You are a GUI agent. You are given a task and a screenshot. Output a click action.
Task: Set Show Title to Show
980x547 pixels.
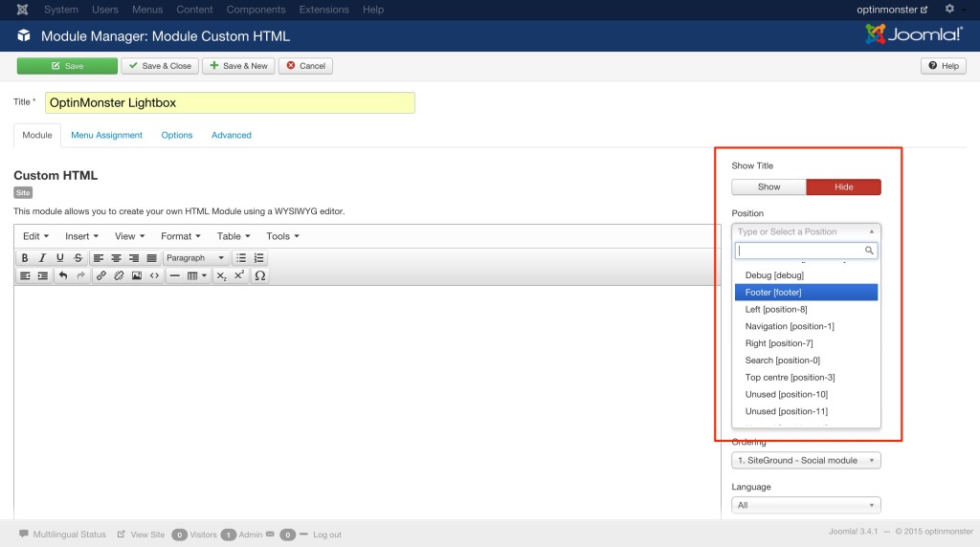pyautogui.click(x=768, y=186)
